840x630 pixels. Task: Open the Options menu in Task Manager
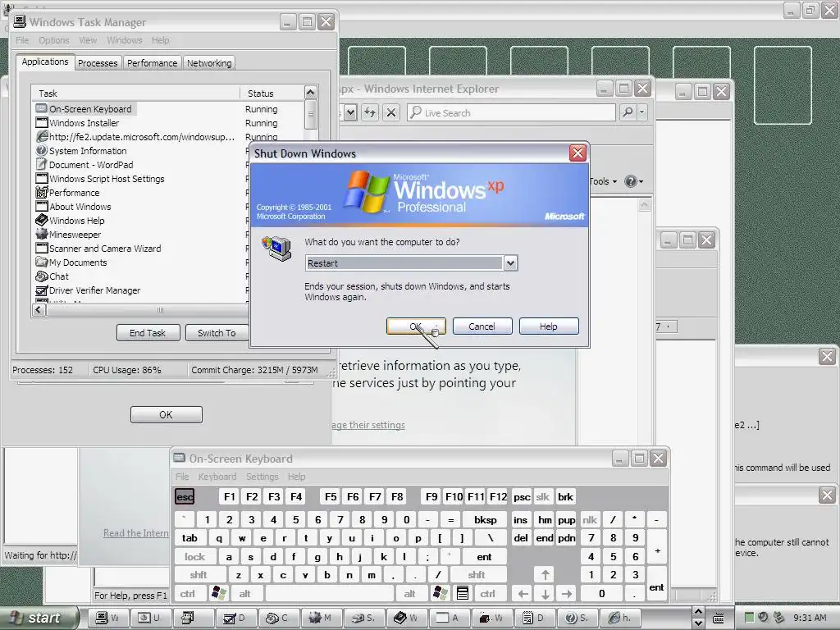53,40
